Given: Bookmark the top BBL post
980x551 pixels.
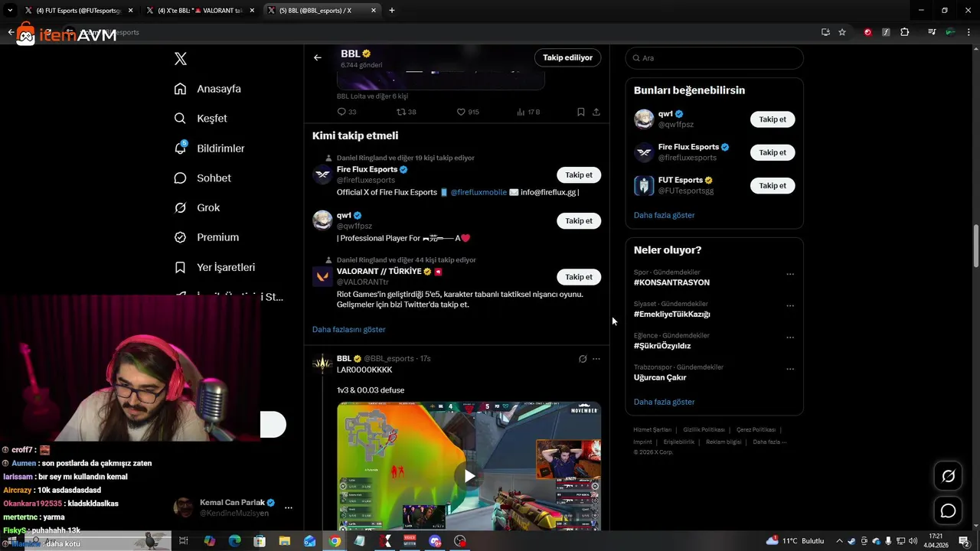Looking at the screenshot, I should (580, 112).
